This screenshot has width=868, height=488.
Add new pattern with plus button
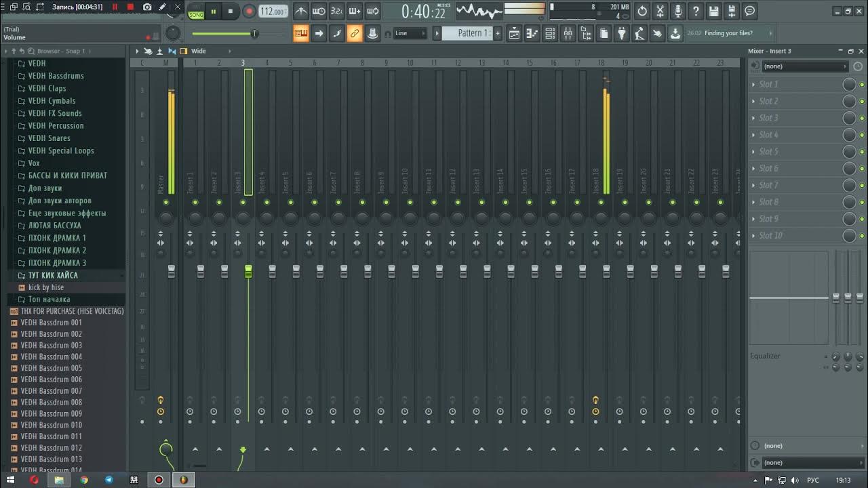pos(497,33)
